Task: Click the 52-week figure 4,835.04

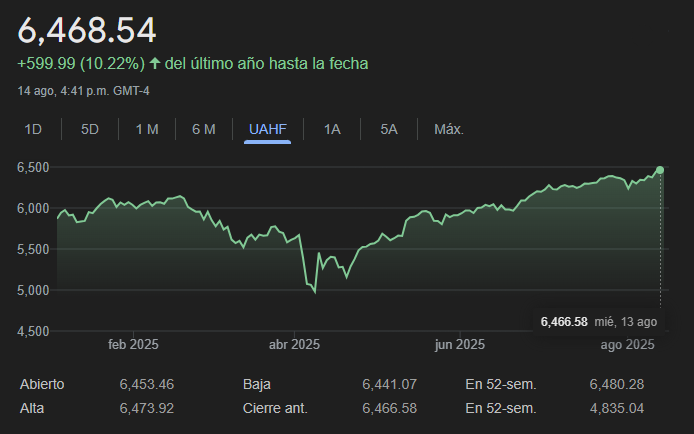Action: tap(617, 408)
